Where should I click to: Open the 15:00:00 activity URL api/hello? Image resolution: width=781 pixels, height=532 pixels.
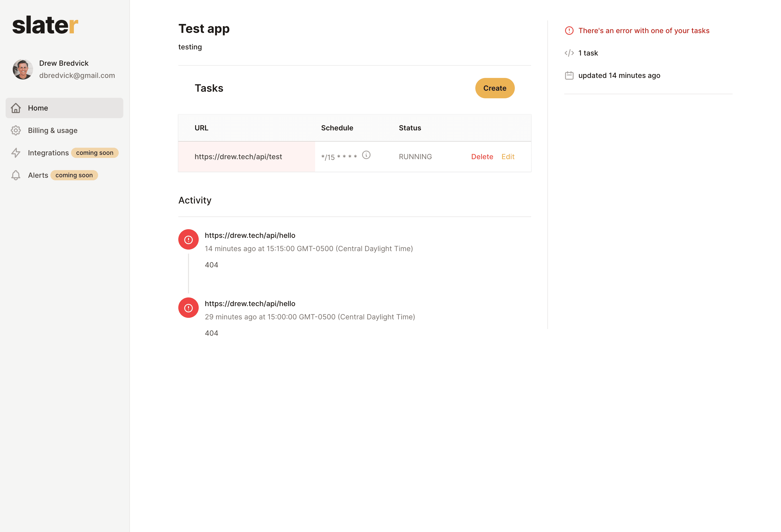click(250, 304)
